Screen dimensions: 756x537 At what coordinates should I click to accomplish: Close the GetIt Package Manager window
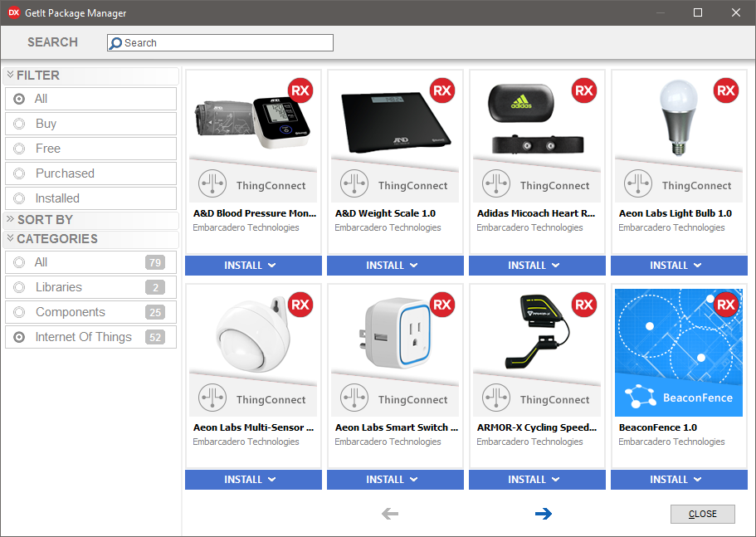pos(736,12)
